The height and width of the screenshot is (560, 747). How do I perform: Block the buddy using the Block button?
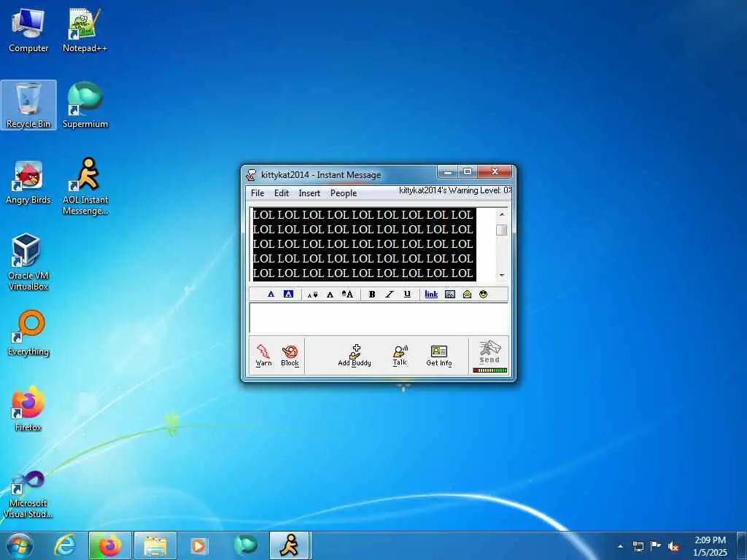[x=290, y=355]
